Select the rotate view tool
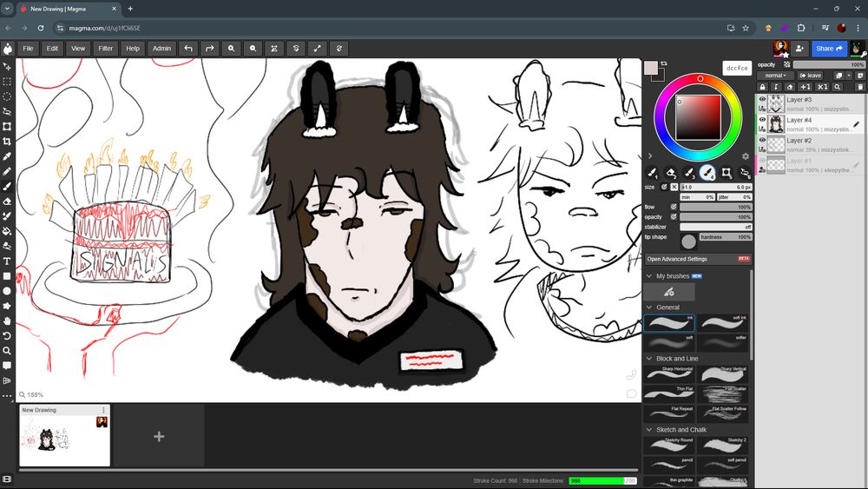This screenshot has height=489, width=868. pos(7,336)
